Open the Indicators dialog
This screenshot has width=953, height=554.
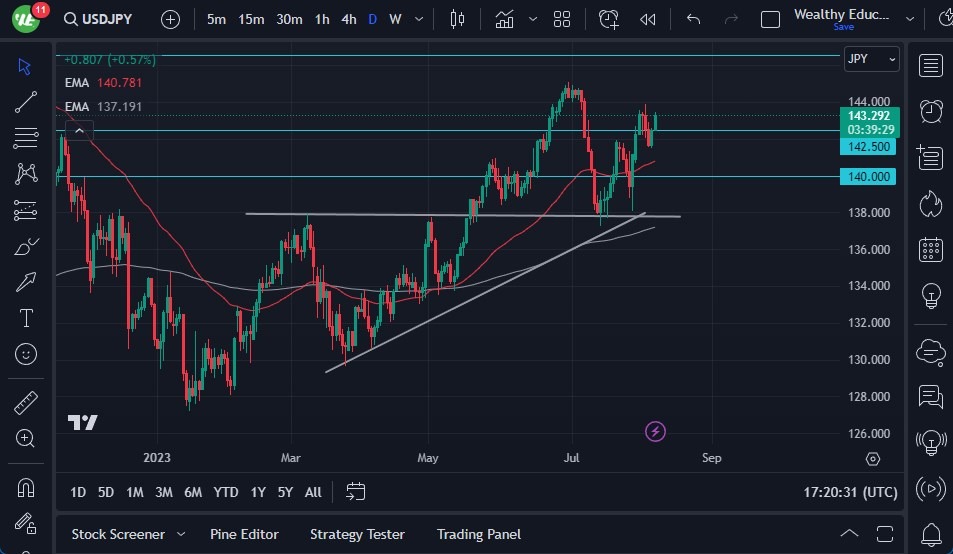(x=504, y=19)
